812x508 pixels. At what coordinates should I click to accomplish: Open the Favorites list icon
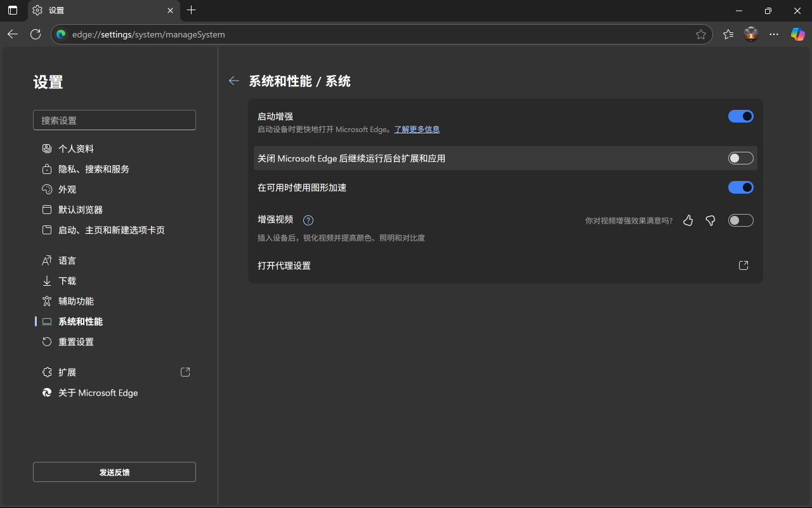click(728, 34)
